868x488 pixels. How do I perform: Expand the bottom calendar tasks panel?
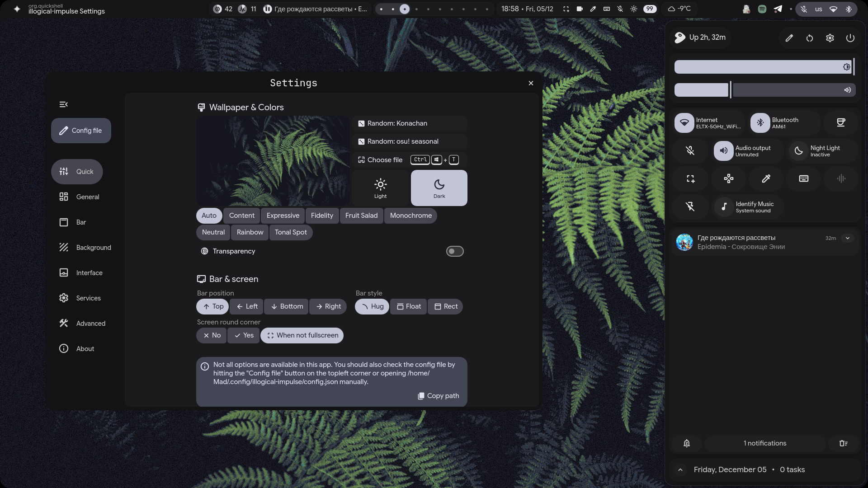click(680, 470)
